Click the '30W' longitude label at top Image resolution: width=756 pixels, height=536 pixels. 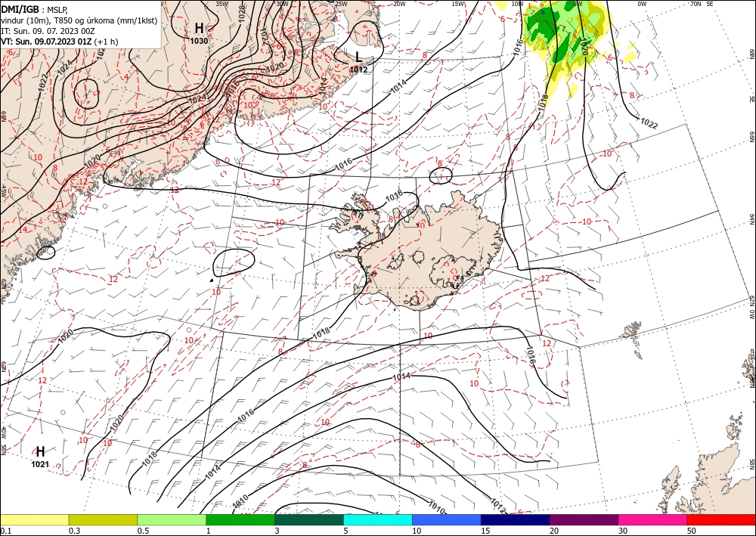click(x=282, y=3)
